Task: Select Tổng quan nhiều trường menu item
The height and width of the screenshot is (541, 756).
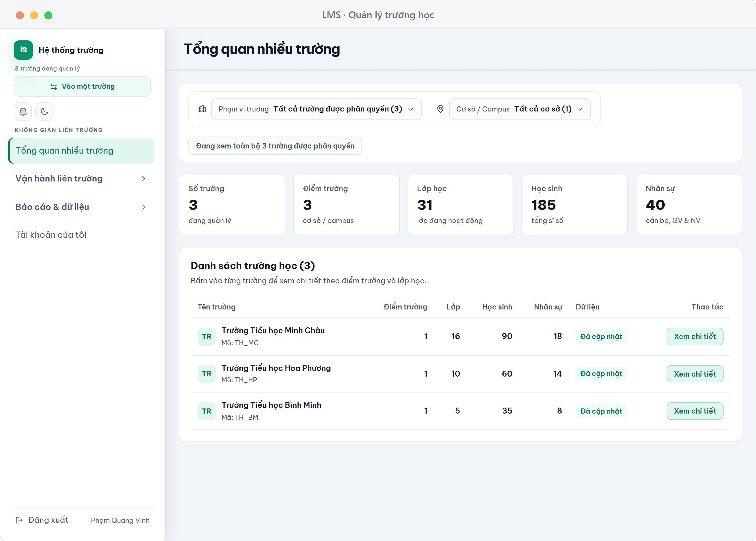Action: (x=81, y=150)
